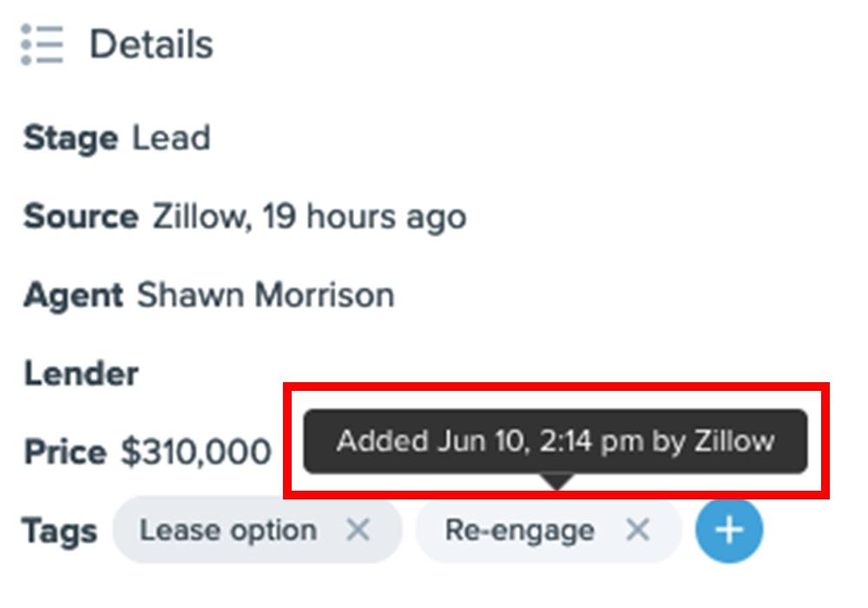Open the Details section heading

pos(151,44)
